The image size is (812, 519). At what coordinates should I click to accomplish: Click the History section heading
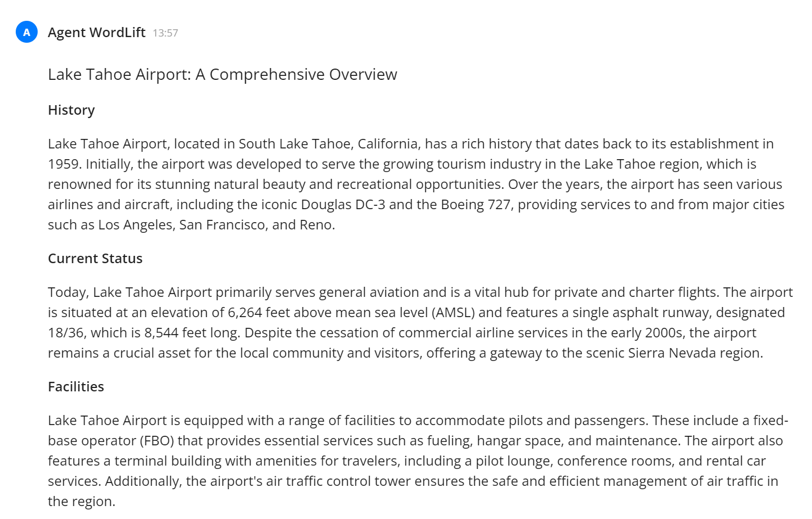pyautogui.click(x=71, y=110)
